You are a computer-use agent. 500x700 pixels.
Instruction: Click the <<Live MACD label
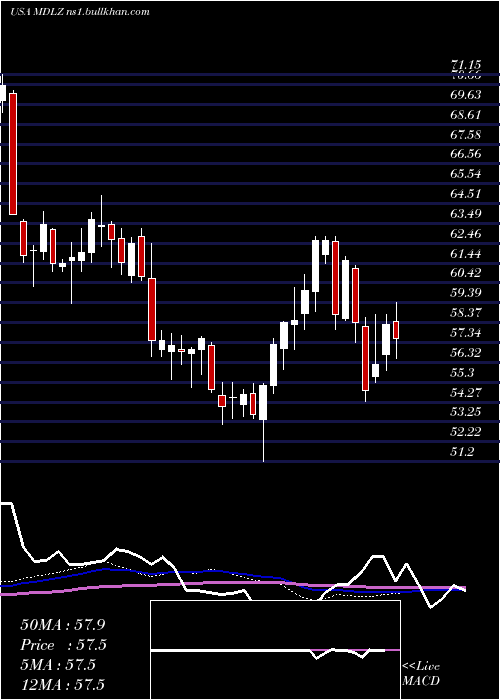421,674
